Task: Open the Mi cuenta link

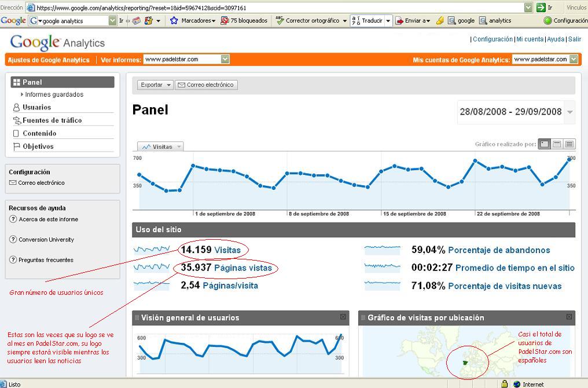Action: click(x=530, y=39)
